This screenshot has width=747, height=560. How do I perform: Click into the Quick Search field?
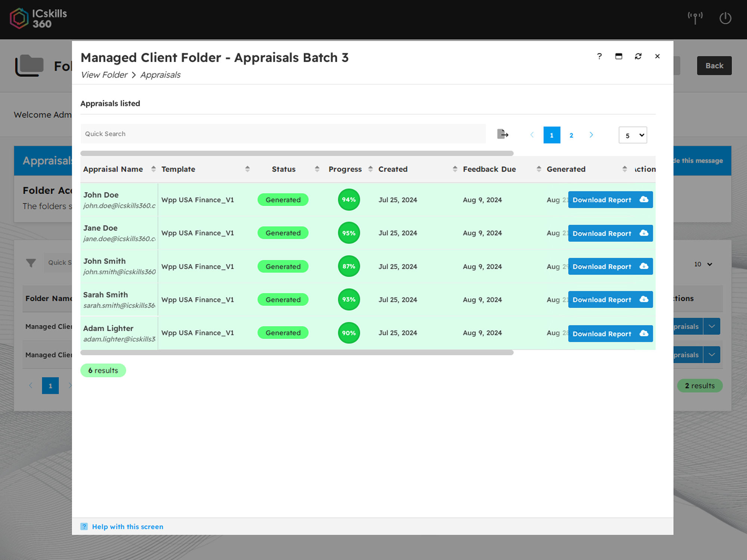pos(283,134)
